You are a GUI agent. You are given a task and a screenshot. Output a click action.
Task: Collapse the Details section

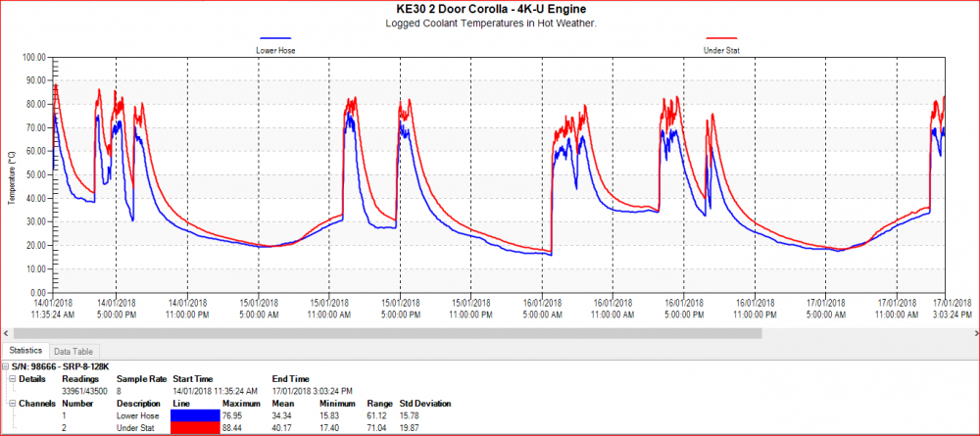tap(13, 379)
